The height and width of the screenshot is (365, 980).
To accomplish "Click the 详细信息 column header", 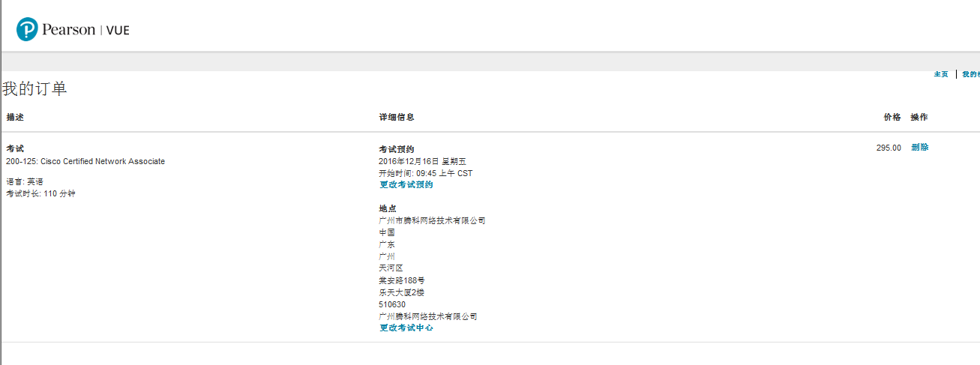I will click(397, 117).
